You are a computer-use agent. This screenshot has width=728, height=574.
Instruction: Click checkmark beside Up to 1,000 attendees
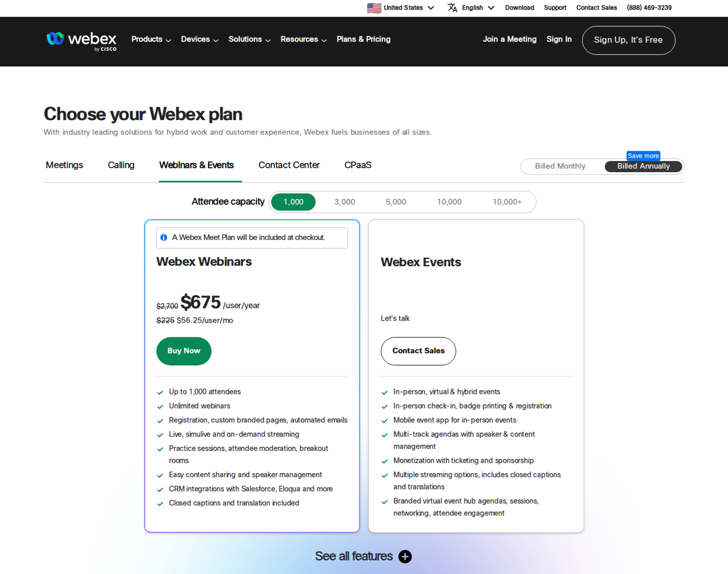click(160, 393)
